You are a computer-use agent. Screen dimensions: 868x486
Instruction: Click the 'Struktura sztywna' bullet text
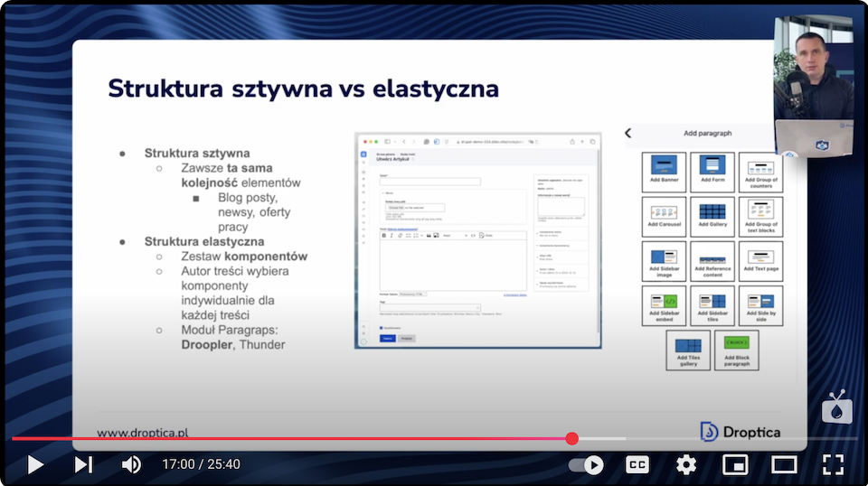pos(197,154)
